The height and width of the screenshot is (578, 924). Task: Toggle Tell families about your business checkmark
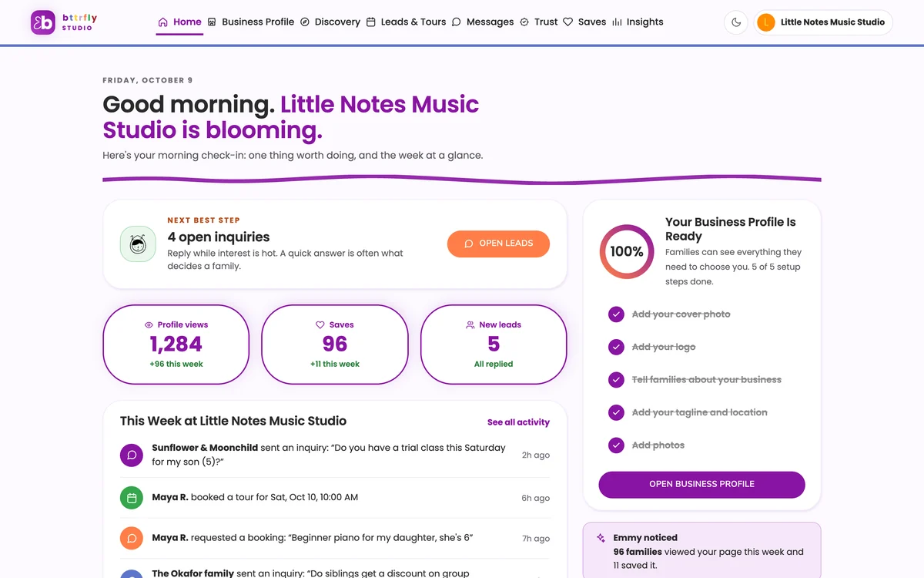[616, 380]
